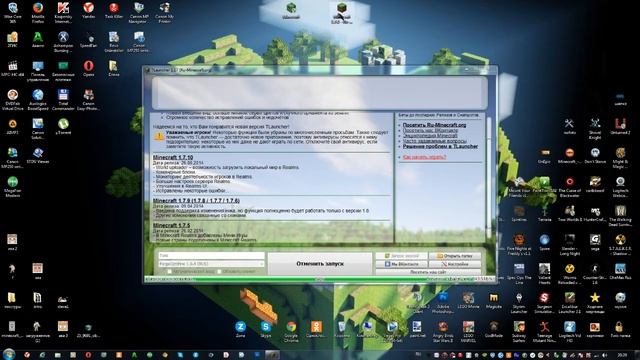
Task: Open the Worms Reloaded desktop icon
Action: tap(569, 273)
